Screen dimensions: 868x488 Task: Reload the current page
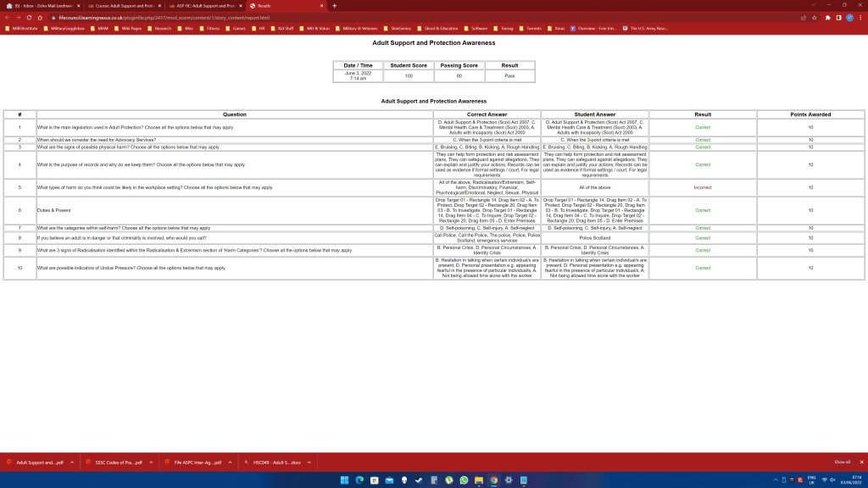tap(28, 17)
